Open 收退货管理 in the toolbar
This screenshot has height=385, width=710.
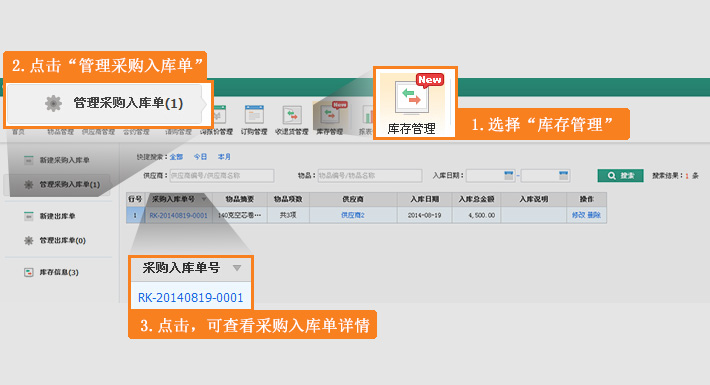tap(292, 120)
